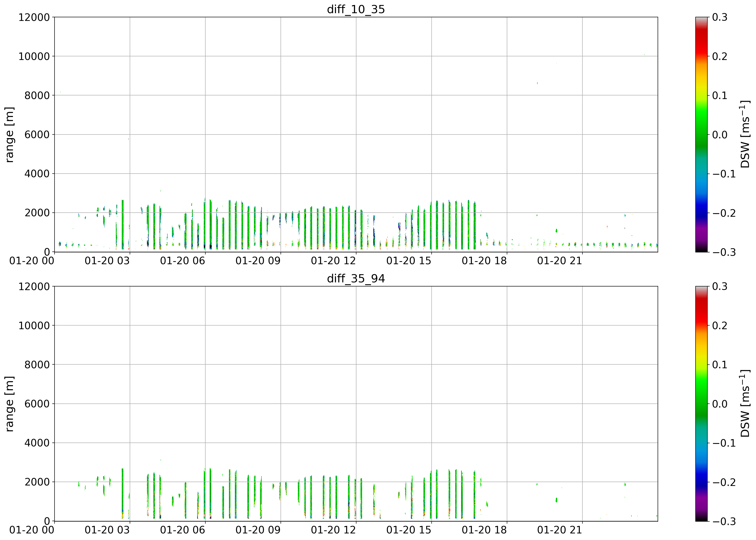This screenshot has width=756, height=540.
Task: Click the "01-20 00" x-tick label in diff_10_35
Action: pos(32,261)
